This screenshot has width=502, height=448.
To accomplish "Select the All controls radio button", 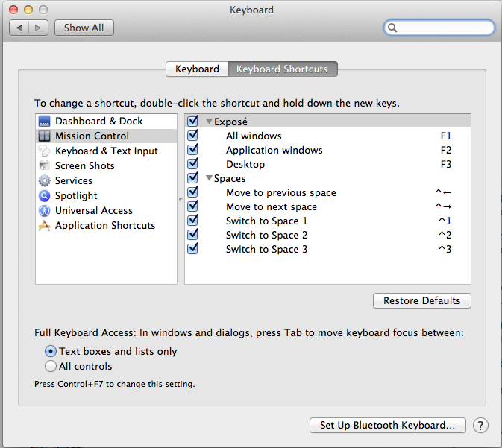I will [x=51, y=366].
